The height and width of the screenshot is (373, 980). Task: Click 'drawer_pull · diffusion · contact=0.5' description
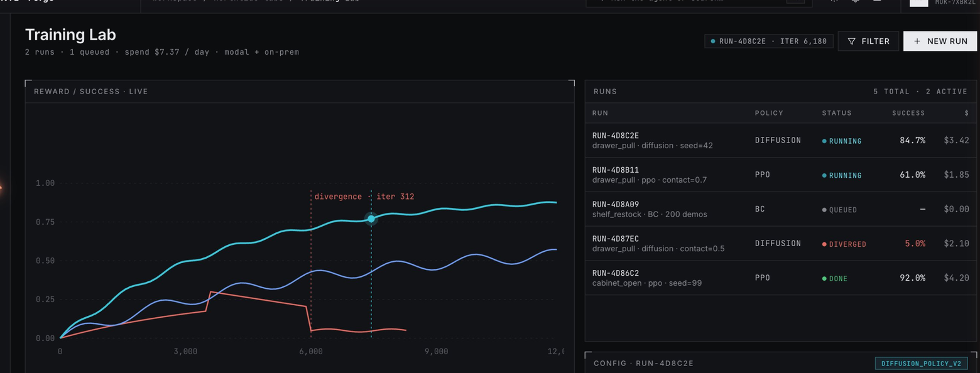tap(658, 249)
